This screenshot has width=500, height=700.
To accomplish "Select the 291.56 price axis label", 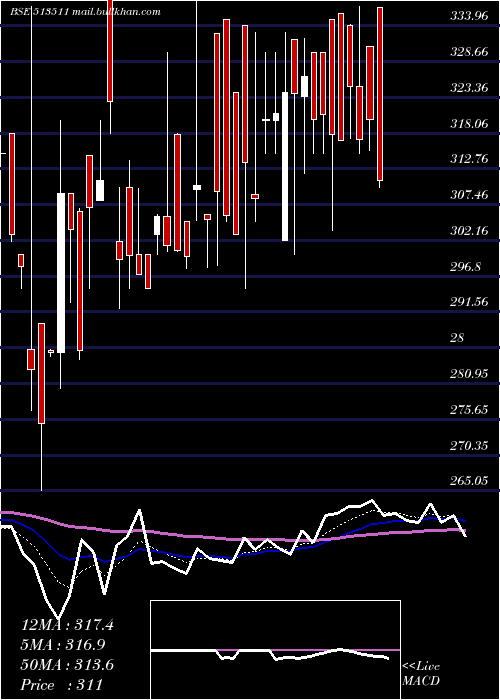I will point(470,302).
